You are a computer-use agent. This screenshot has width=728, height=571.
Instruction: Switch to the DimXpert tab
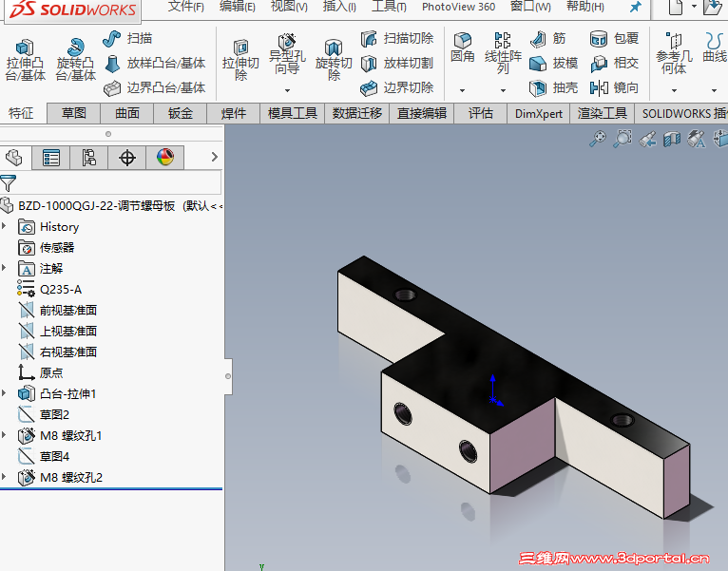coord(539,113)
